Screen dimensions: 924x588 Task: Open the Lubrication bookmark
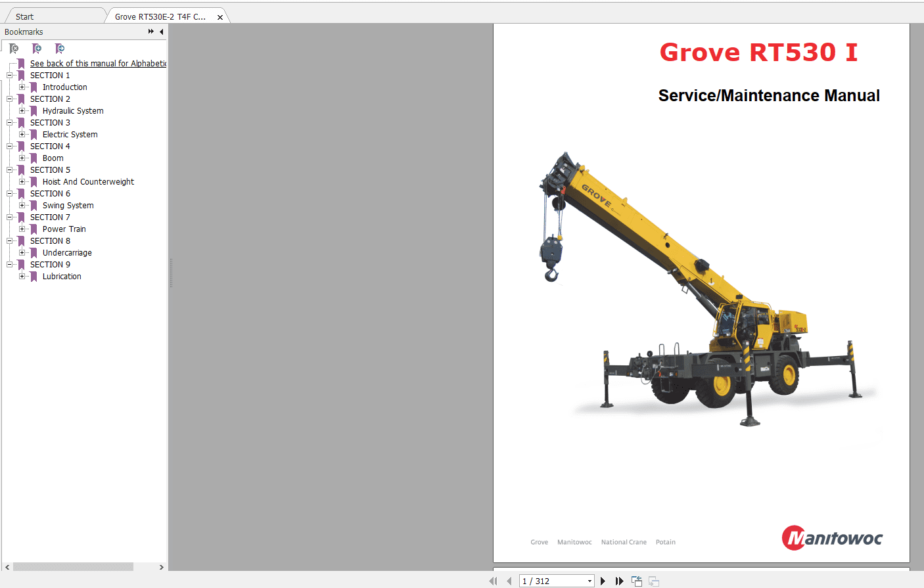62,276
